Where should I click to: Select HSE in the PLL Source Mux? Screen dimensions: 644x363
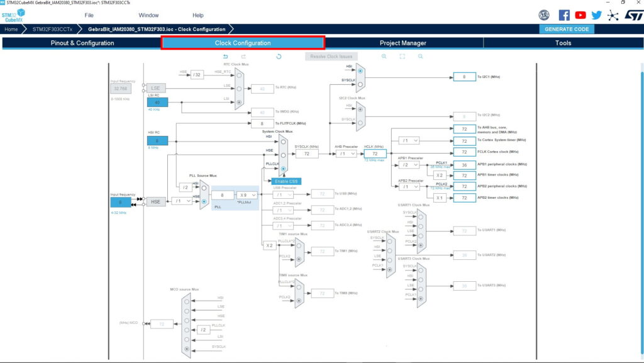(204, 201)
